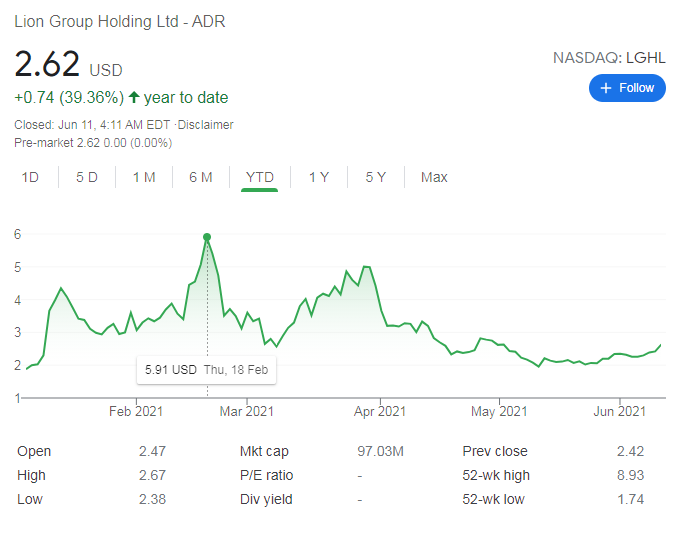Click the green peak marker on chart
687x537 pixels.
207,237
